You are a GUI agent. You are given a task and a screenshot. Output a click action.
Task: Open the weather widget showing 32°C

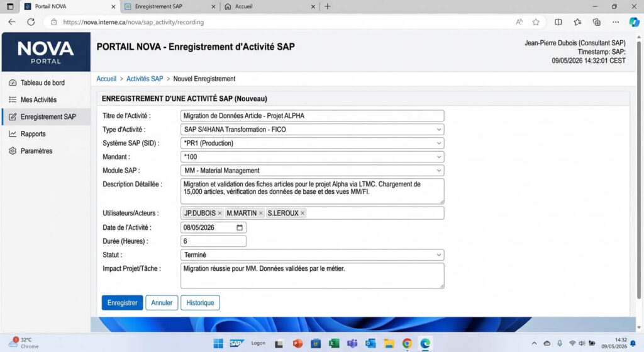(x=23, y=343)
